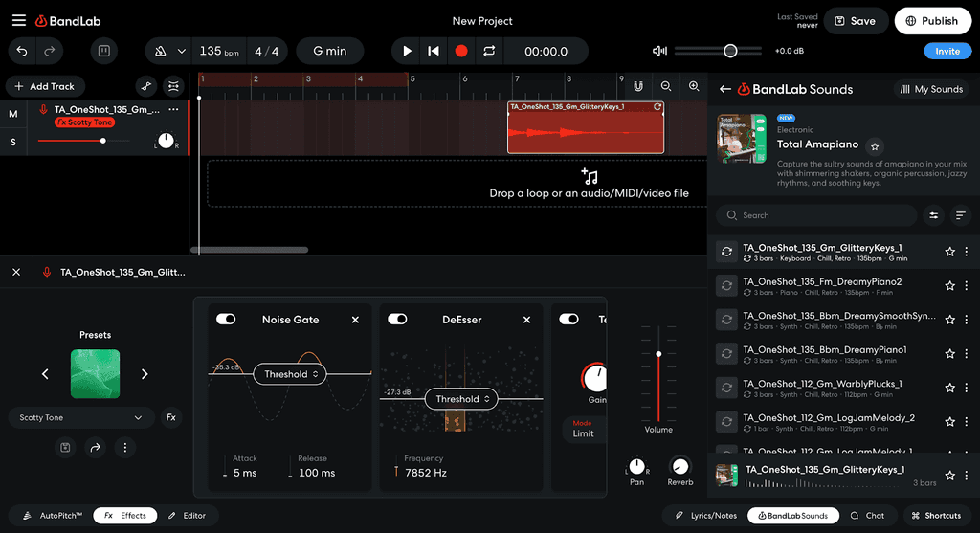Start playback with the play button
Image resolution: width=980 pixels, height=533 pixels.
(x=407, y=52)
